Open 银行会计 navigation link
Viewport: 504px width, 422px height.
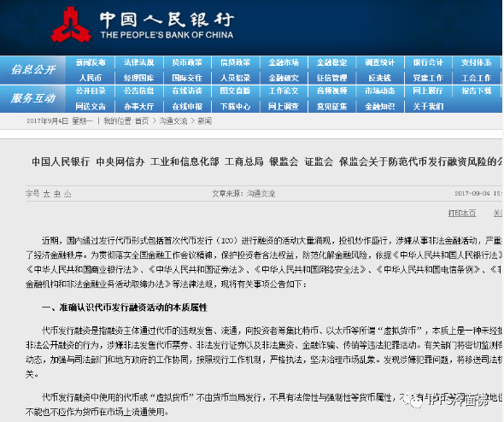(x=428, y=62)
